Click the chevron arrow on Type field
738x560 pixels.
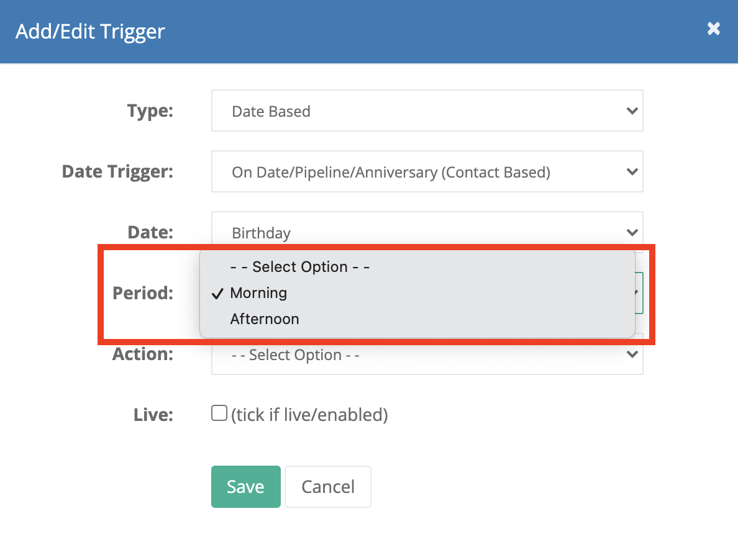click(632, 111)
